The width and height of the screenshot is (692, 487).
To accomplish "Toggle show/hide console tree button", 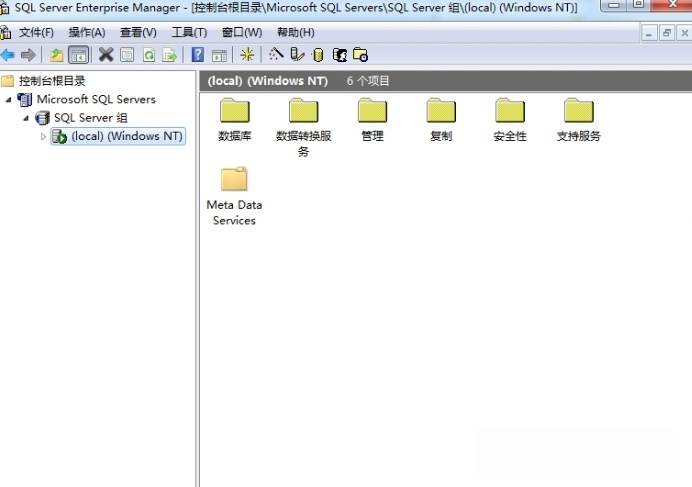I will click(x=79, y=55).
